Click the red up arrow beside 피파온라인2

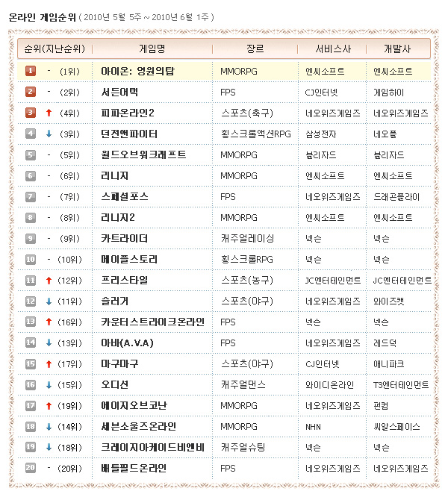pos(49,113)
